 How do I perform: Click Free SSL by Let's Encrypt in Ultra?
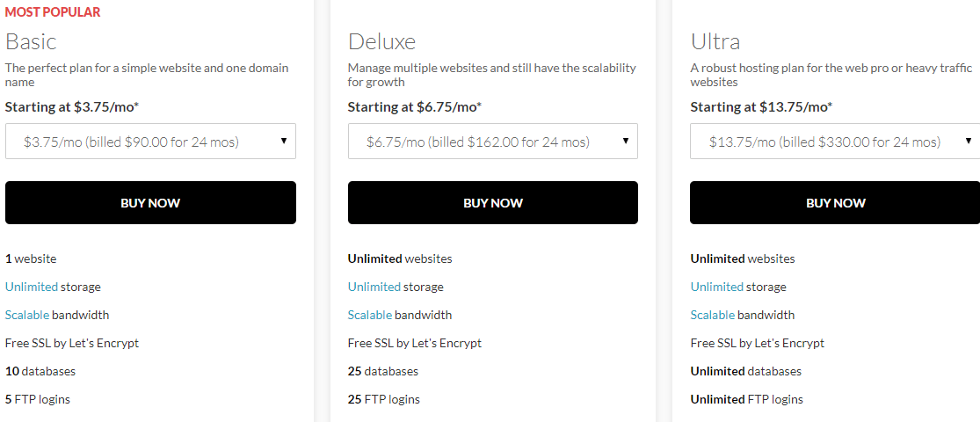pyautogui.click(x=757, y=343)
